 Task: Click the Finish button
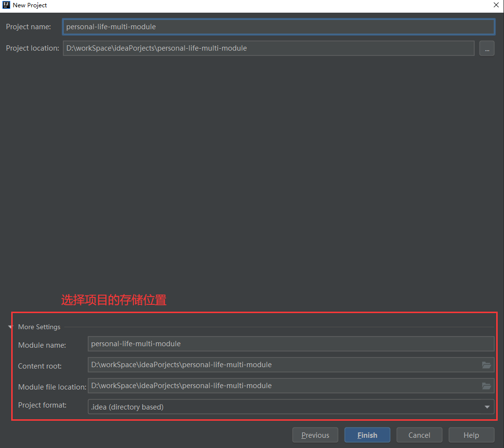pos(367,435)
